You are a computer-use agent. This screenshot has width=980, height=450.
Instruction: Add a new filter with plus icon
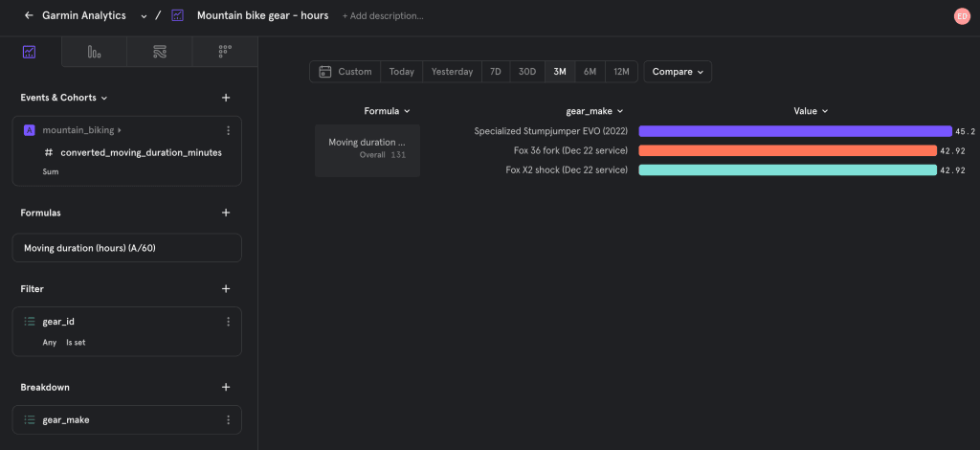point(226,288)
